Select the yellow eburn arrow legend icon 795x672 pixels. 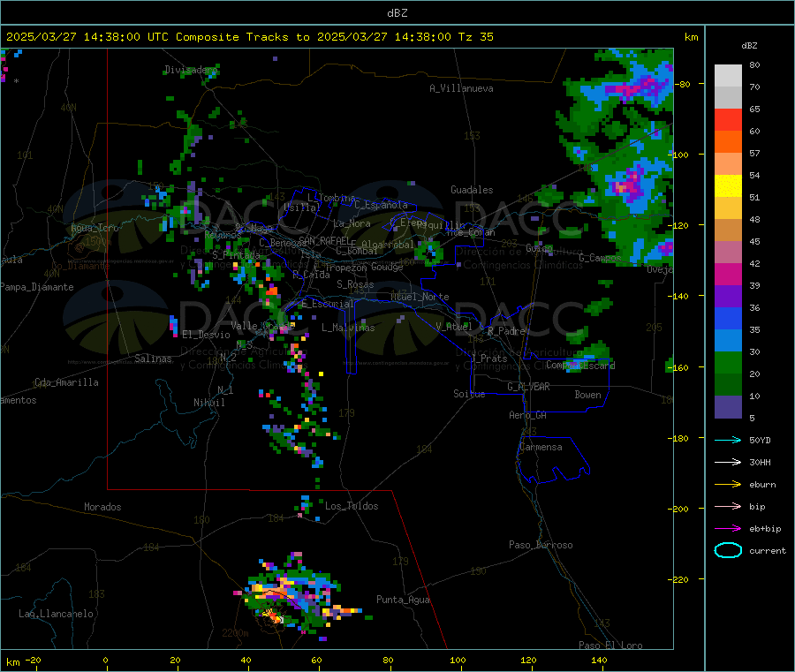pos(728,485)
